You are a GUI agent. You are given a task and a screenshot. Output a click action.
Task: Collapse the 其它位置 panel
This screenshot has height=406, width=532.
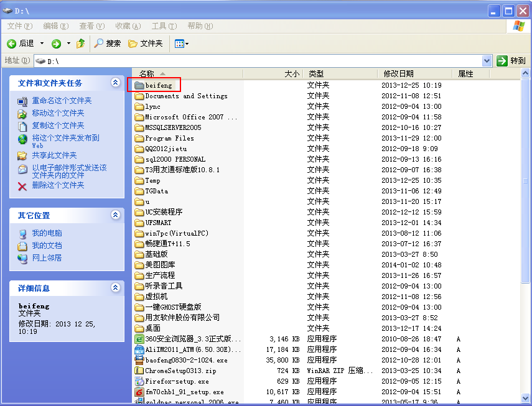pyautogui.click(x=115, y=215)
